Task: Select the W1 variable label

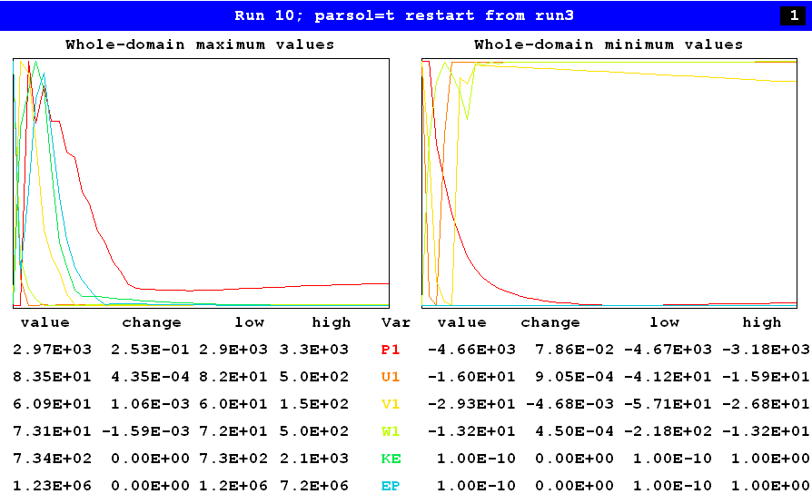Action: (391, 431)
